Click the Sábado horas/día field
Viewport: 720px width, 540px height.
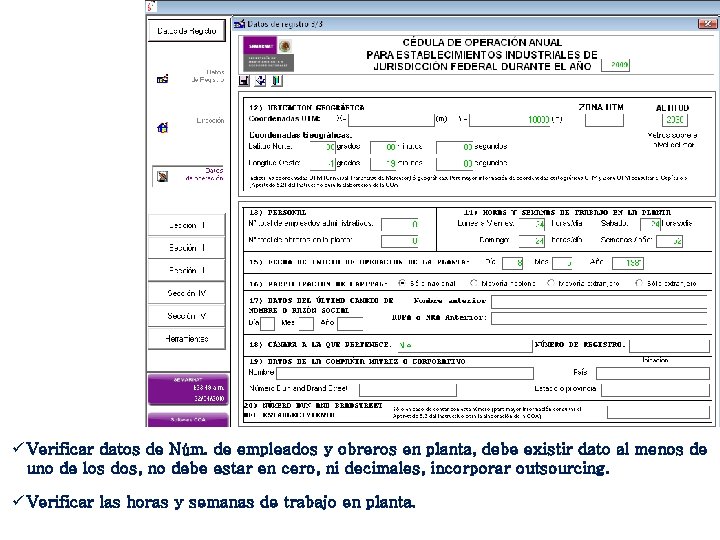click(650, 224)
